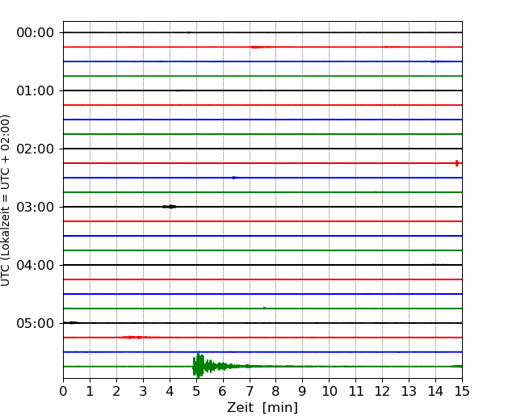Click the 03:00 y-axis time label
Image resolution: width=525 pixels, height=420 pixels.
(x=36, y=207)
